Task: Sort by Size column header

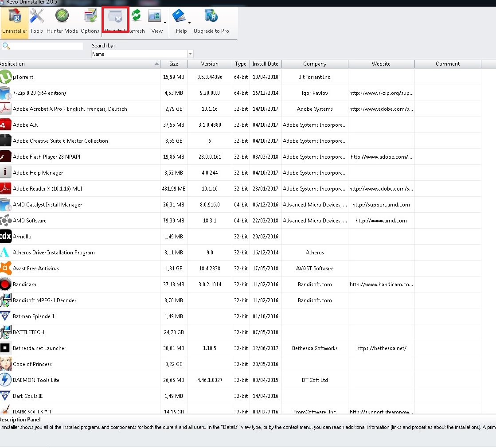Action: 174,64
